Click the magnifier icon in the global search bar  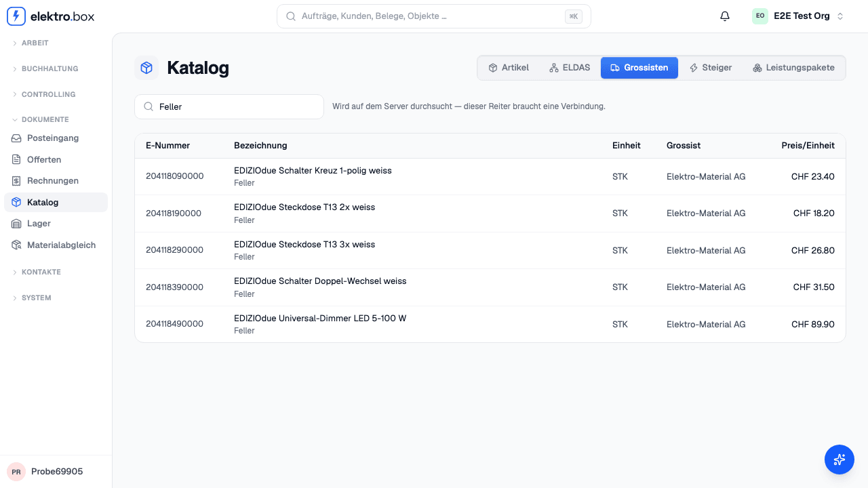pyautogui.click(x=291, y=16)
